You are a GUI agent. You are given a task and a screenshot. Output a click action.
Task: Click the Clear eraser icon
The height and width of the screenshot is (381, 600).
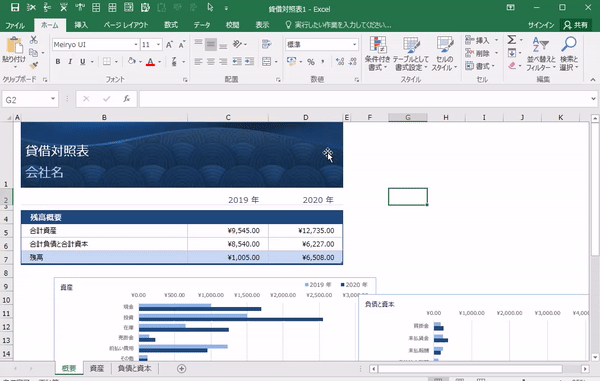click(x=512, y=66)
